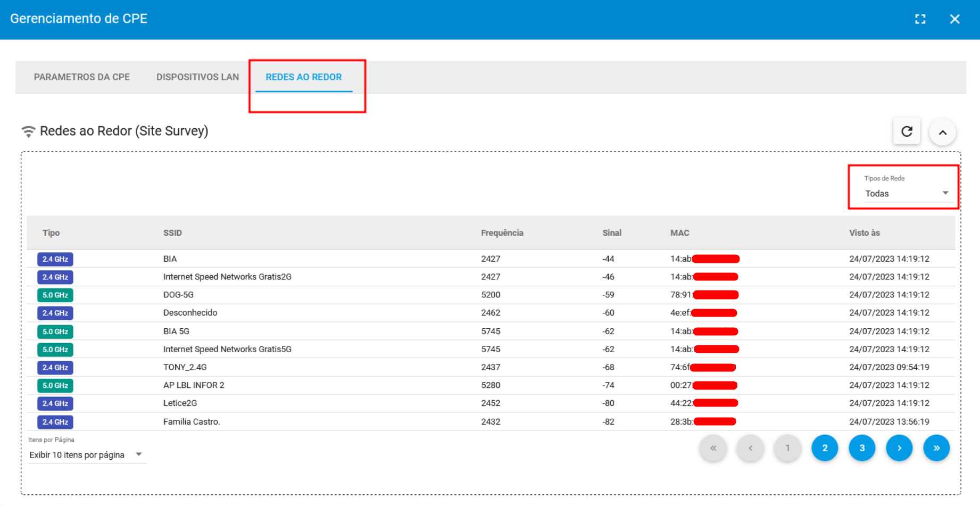
Task: Select the TONY_2.4G SSID cell
Action: (x=185, y=367)
